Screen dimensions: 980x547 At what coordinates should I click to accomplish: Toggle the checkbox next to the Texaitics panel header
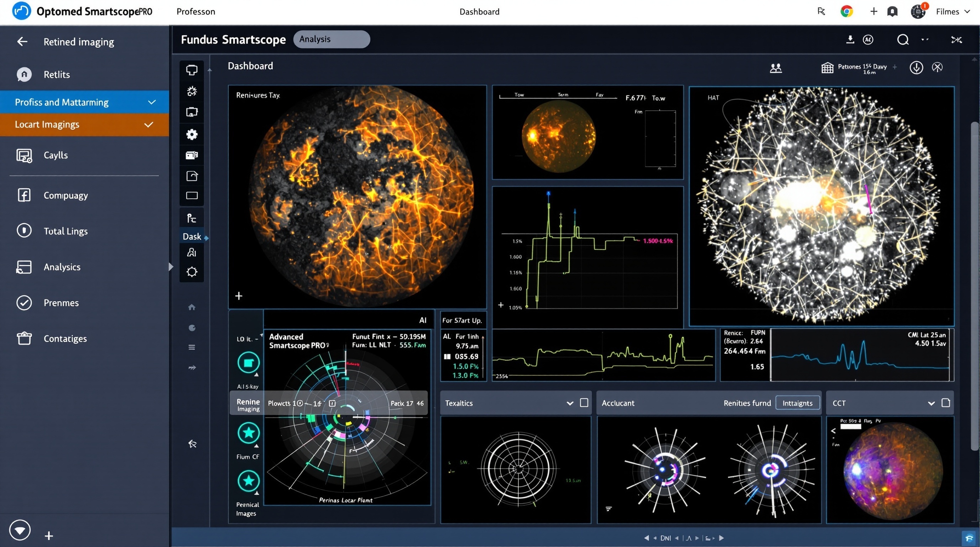(x=584, y=403)
